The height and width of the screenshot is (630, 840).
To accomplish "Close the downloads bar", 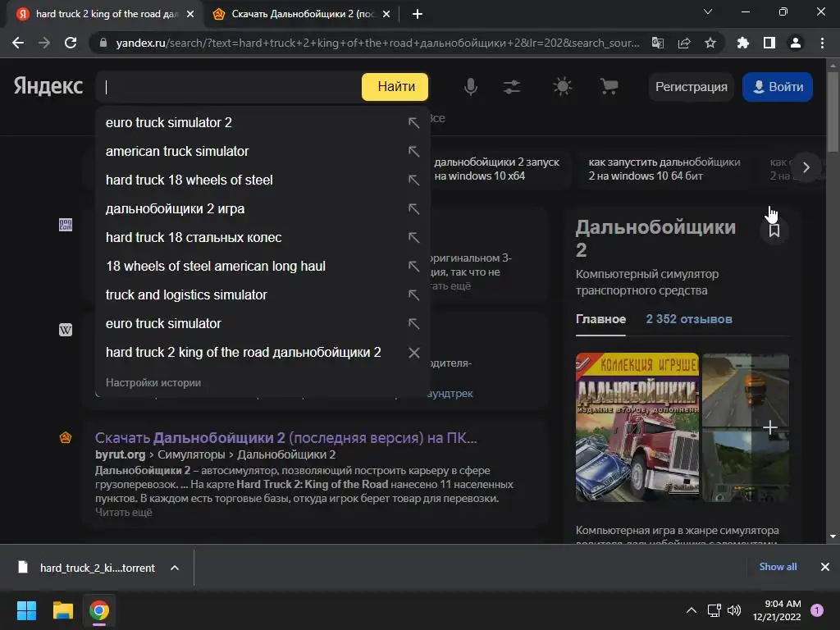I will coord(825,567).
